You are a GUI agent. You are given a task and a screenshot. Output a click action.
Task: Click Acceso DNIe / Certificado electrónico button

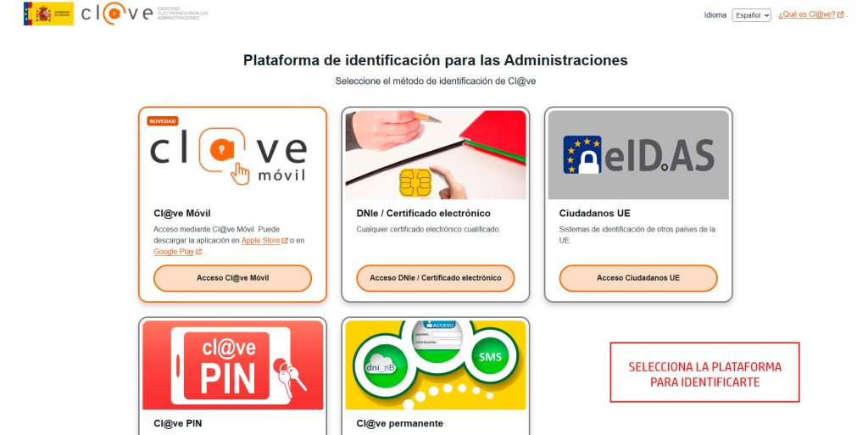pyautogui.click(x=436, y=278)
